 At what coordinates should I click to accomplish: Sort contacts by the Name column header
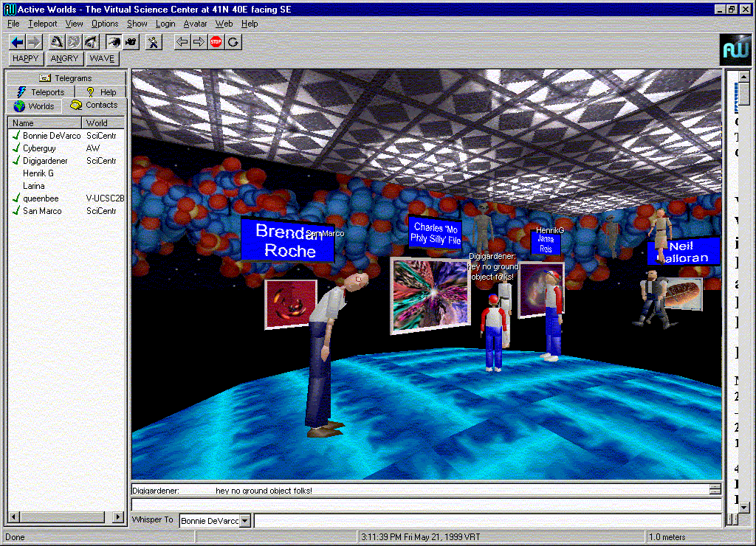pos(44,123)
